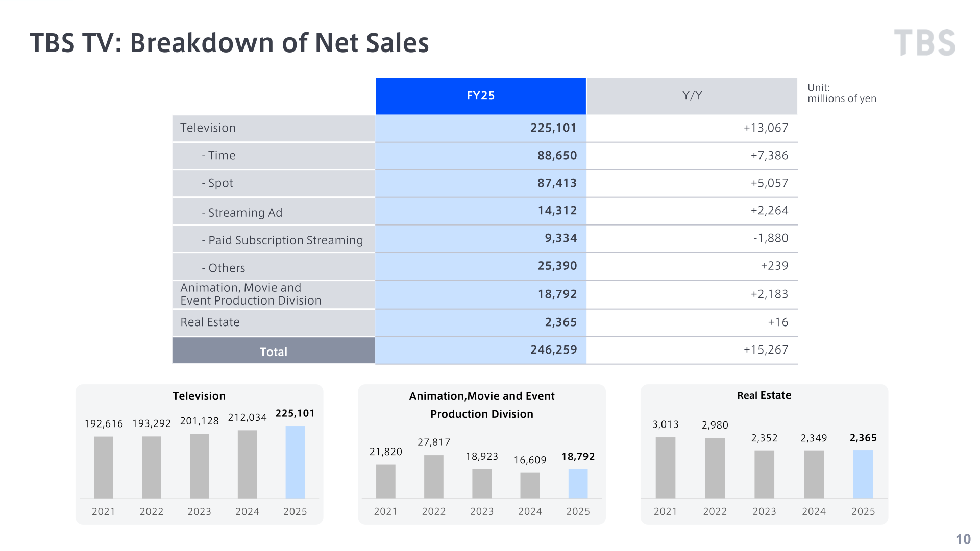Click the value 14,312
Viewport: 980px width, 551px height.
(x=557, y=211)
